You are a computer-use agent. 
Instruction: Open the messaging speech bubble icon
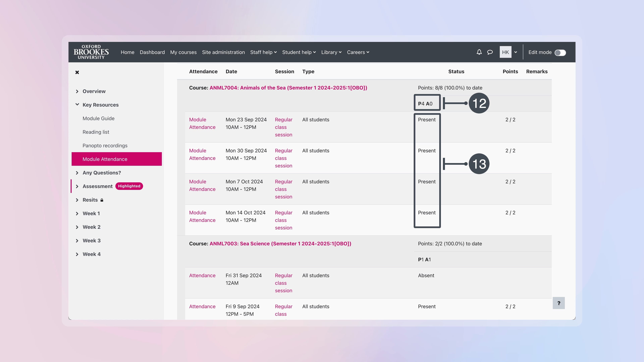click(x=490, y=52)
